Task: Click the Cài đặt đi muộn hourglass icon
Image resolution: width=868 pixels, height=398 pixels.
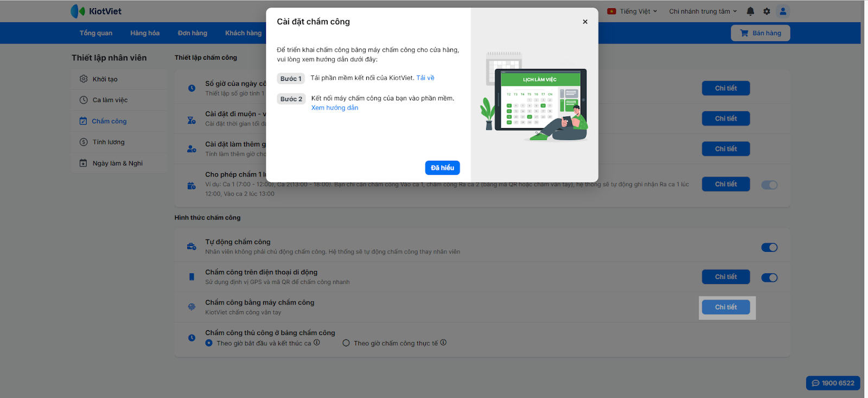Action: [192, 120]
